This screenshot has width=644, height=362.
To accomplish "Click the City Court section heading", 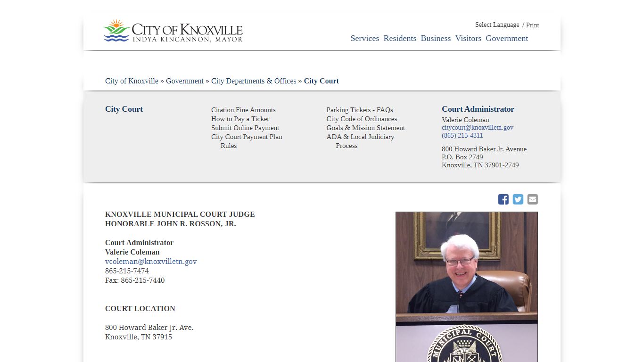I will (124, 109).
